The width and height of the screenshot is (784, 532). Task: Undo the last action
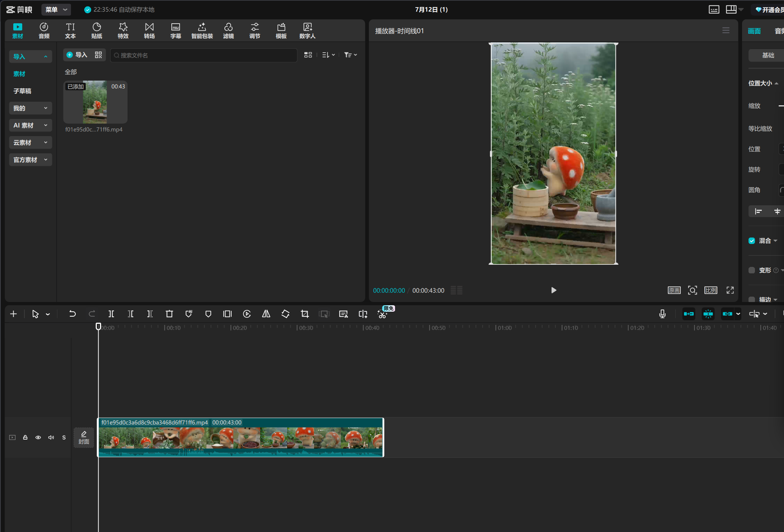pos(72,314)
